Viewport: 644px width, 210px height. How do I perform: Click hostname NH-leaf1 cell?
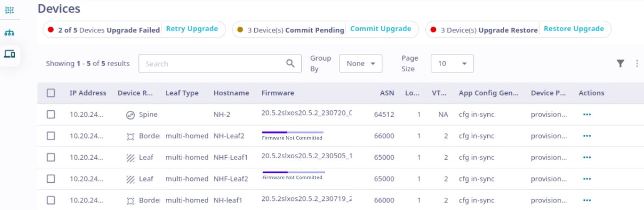(x=228, y=200)
